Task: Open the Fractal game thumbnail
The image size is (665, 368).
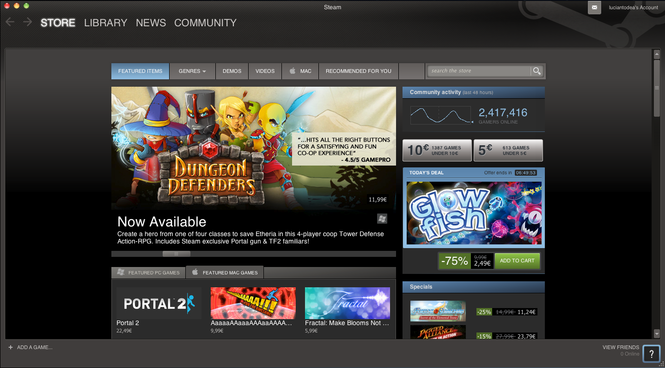Action: coord(347,303)
